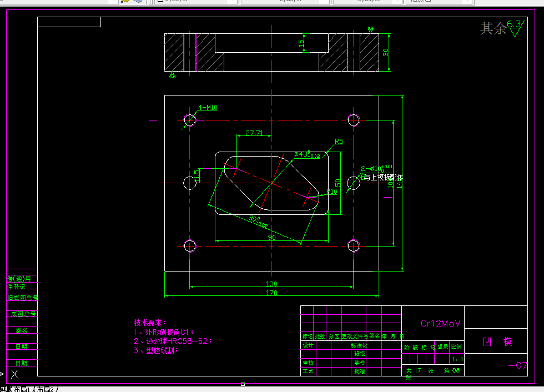Select the 学号 title block cell

point(360,363)
